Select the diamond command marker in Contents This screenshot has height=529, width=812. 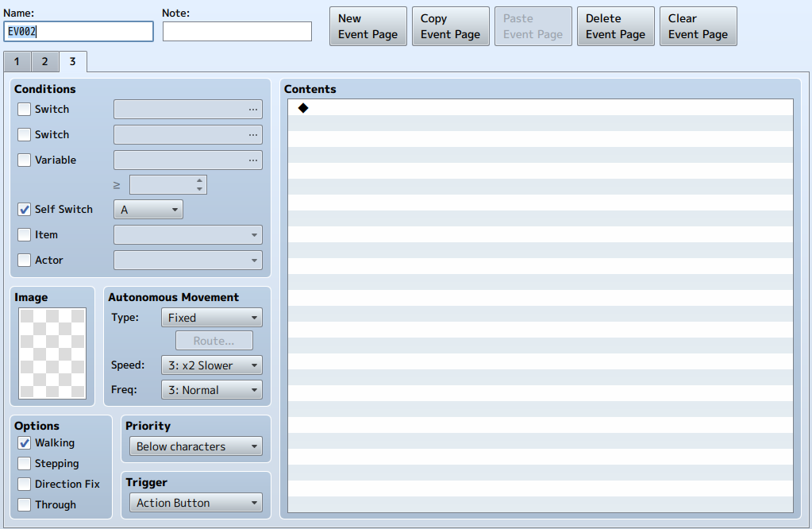(x=303, y=108)
